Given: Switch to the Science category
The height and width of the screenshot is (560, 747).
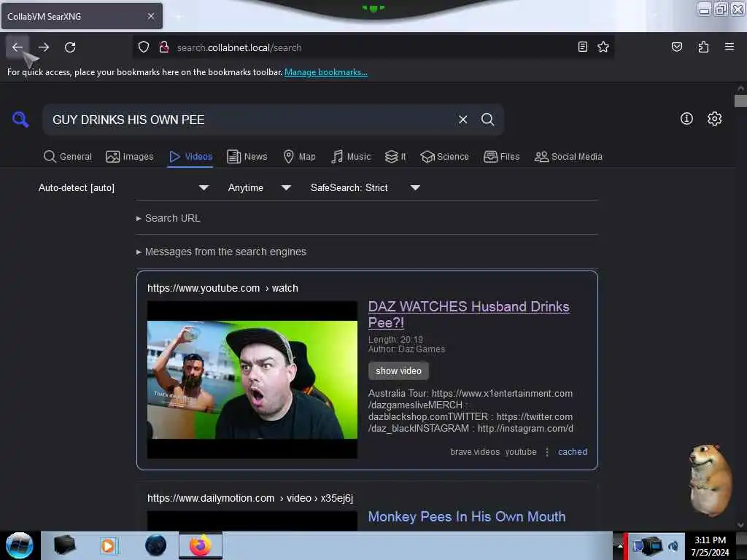Looking at the screenshot, I should (444, 156).
